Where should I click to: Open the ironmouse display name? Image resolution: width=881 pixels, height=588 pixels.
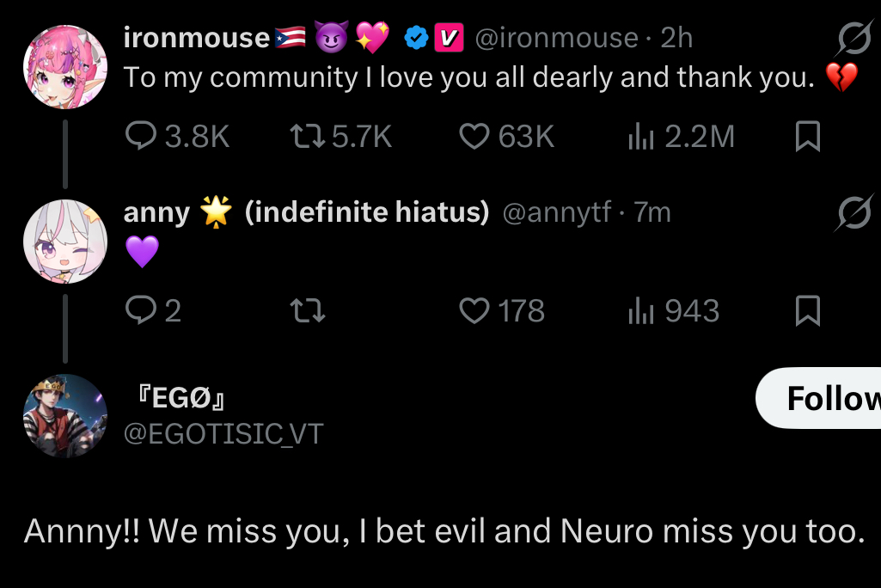point(196,38)
